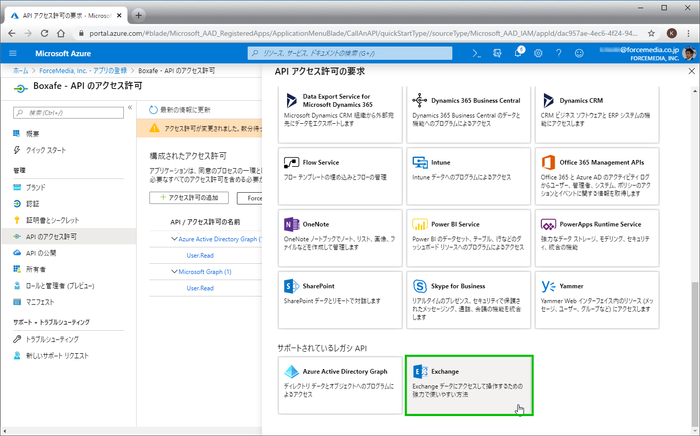Screen dimensions: 700x436
Task: Open the help question mark menu
Action: coord(558,54)
